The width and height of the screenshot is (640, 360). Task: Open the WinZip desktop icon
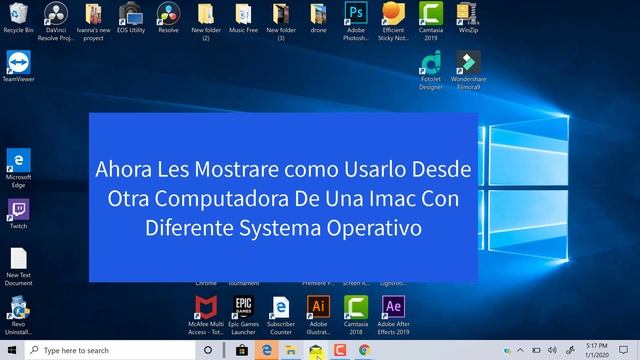(468, 17)
